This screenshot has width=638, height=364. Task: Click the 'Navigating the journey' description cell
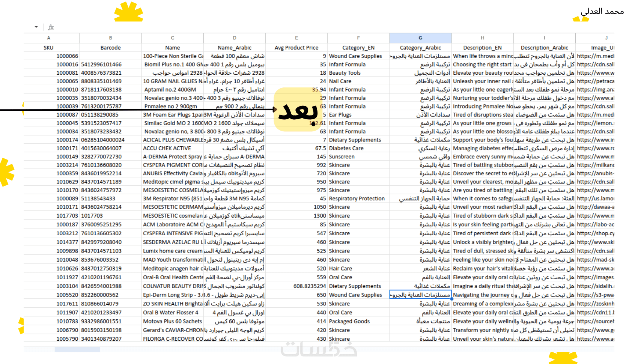(x=483, y=295)
